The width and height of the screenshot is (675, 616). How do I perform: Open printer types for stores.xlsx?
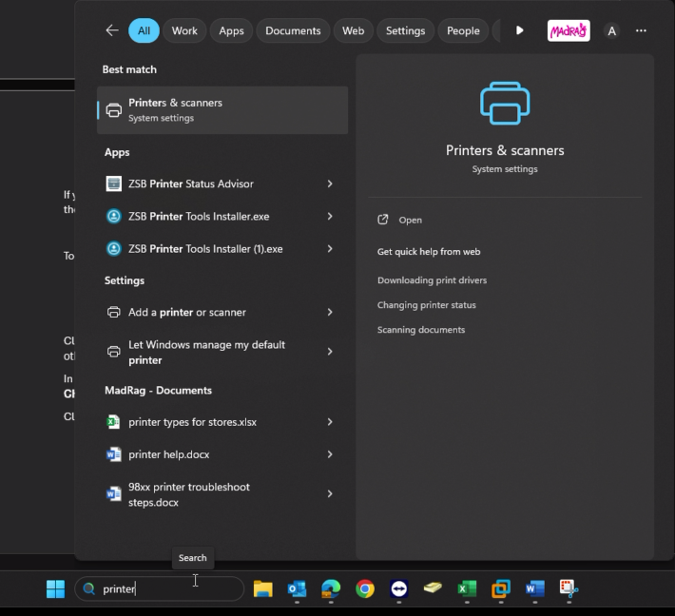(222, 422)
